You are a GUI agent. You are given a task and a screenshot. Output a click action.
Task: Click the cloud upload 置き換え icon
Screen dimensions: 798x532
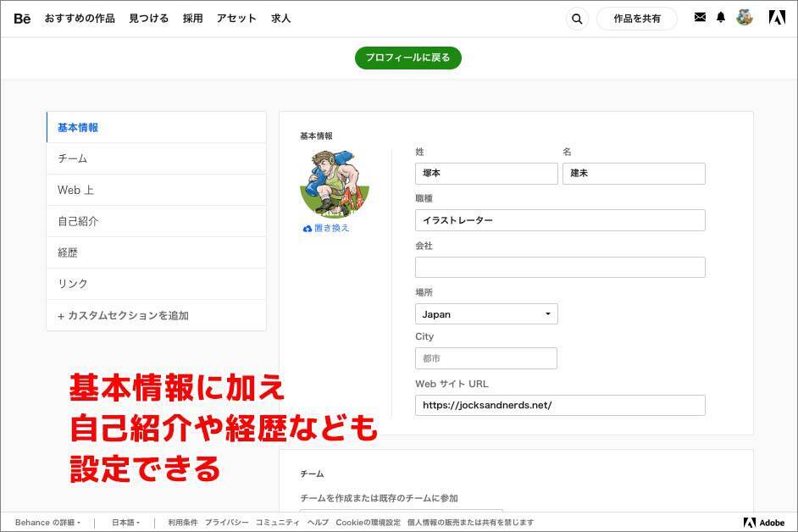pyautogui.click(x=307, y=229)
